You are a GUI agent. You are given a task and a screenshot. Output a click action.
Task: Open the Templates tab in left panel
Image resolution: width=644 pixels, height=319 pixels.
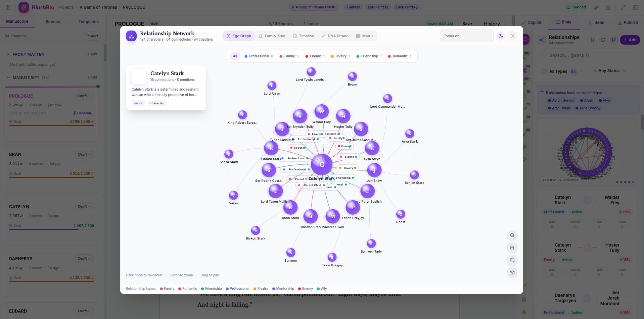(x=88, y=22)
